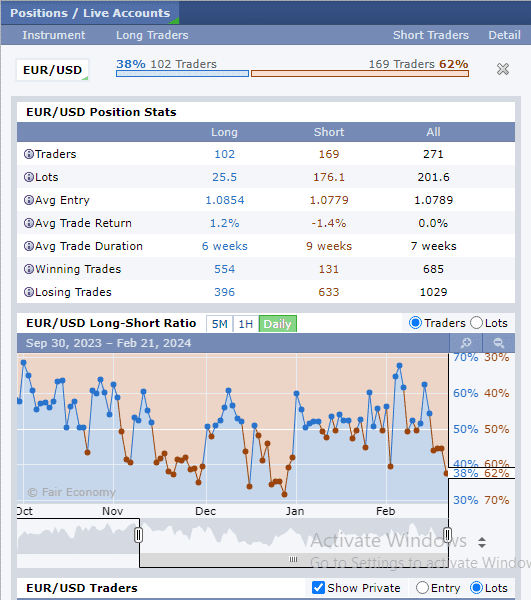Click the EUR/USD Position Stats heading
Screen dimensions: 531x600
tap(101, 112)
